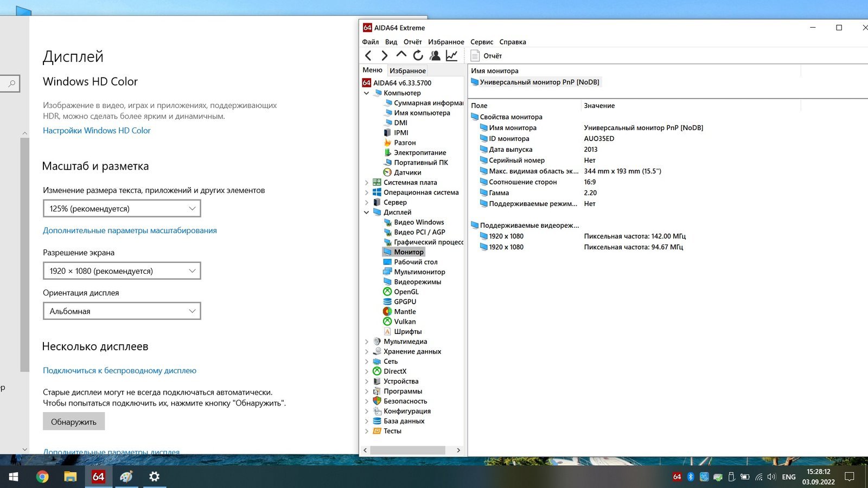Viewport: 868px width, 488px height.
Task: Open the Избранное menu in menu bar
Action: tap(446, 42)
